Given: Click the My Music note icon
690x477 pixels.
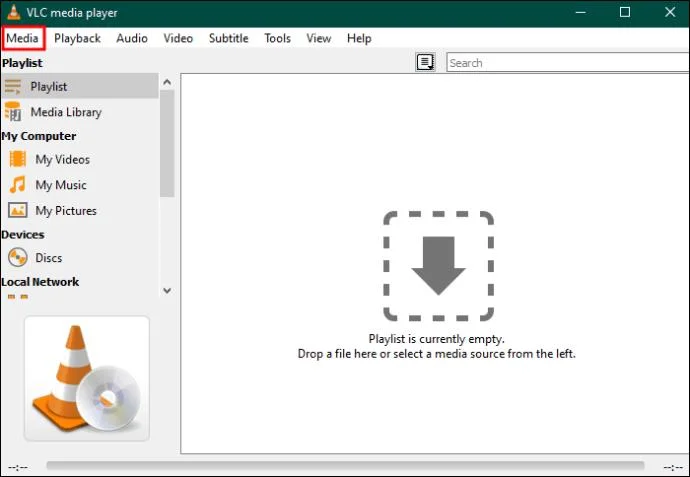Looking at the screenshot, I should [18, 185].
